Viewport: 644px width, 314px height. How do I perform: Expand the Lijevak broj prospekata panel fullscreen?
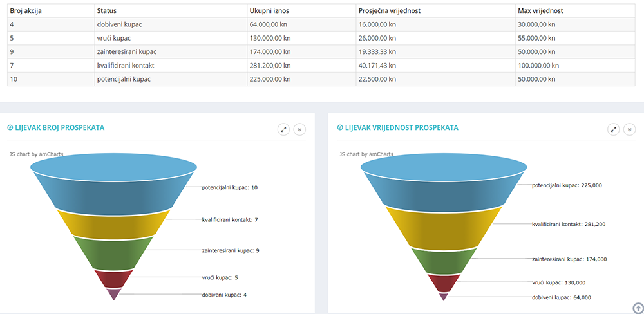(283, 129)
